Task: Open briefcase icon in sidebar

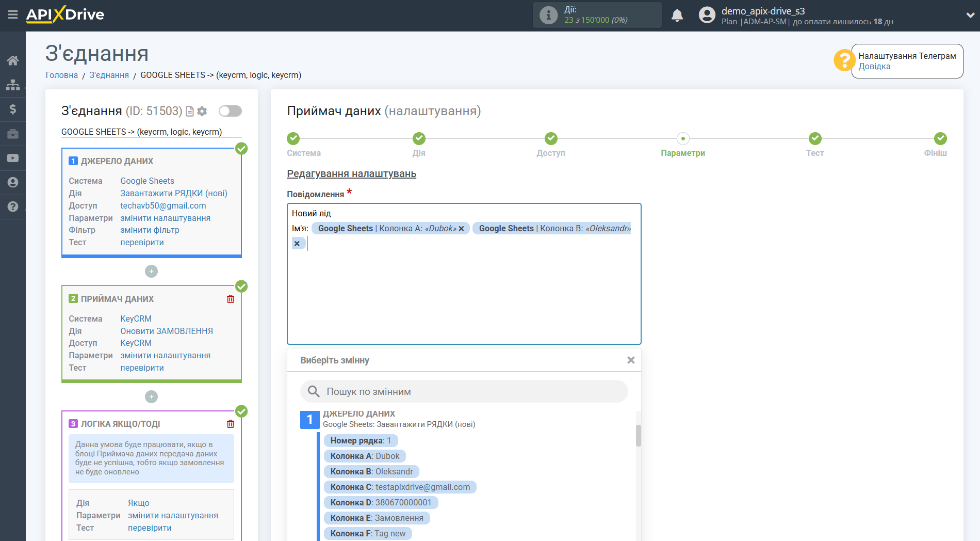Action: pyautogui.click(x=13, y=134)
